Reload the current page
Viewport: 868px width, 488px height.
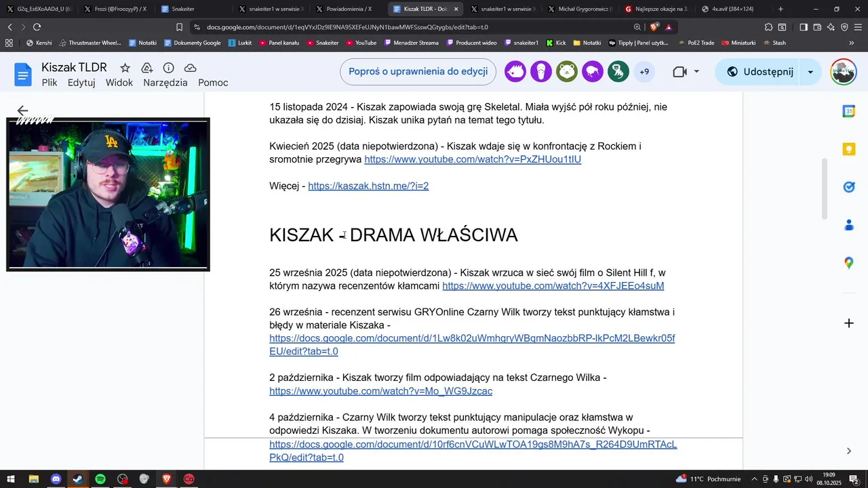[x=37, y=27]
